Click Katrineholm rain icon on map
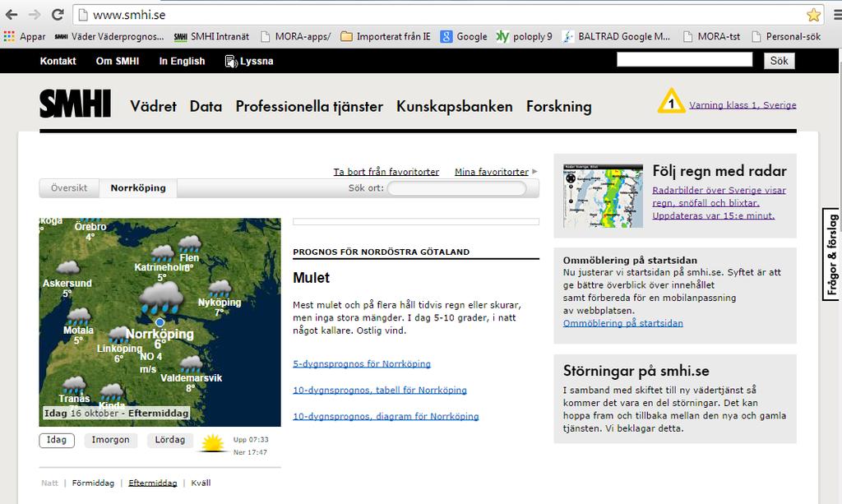 click(163, 253)
